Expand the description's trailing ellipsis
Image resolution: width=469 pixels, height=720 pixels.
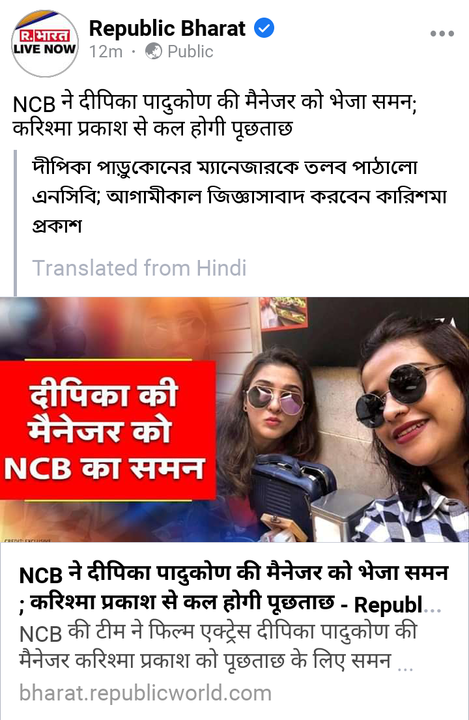pos(405,664)
